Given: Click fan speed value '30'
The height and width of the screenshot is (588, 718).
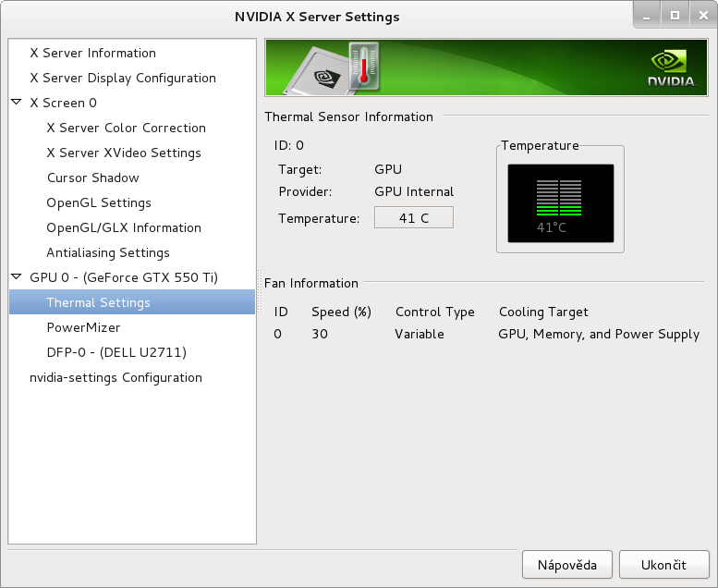Looking at the screenshot, I should point(320,334).
